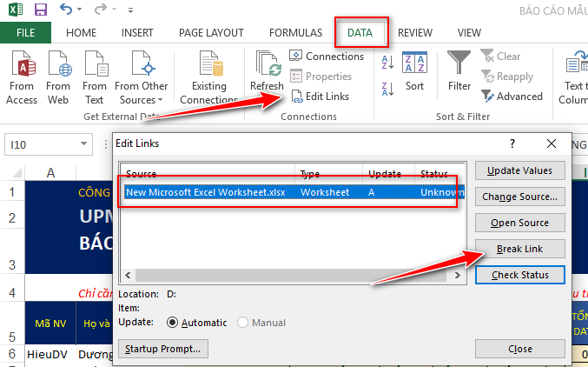Open Existing Connections

pos(208,77)
